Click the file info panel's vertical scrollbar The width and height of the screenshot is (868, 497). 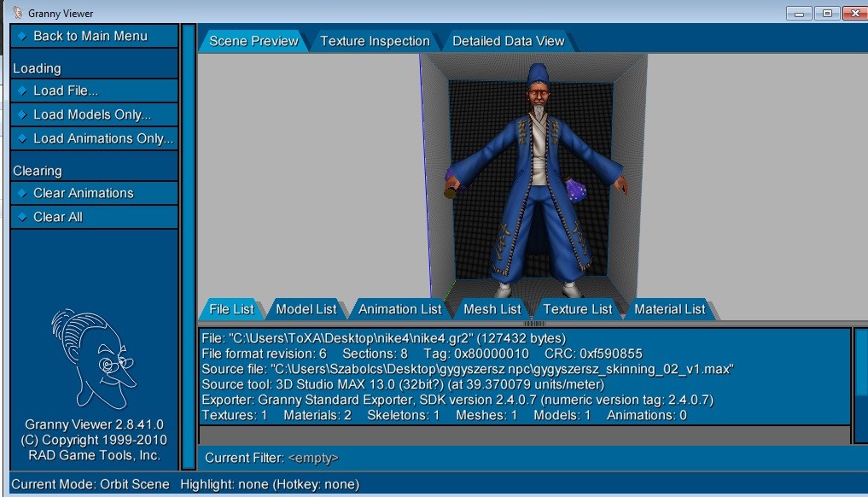(861, 386)
